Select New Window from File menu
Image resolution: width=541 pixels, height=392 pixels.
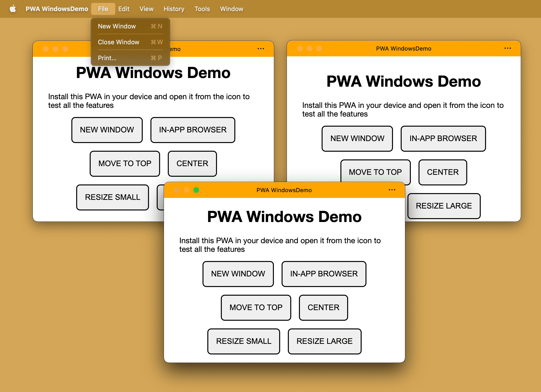(x=117, y=26)
